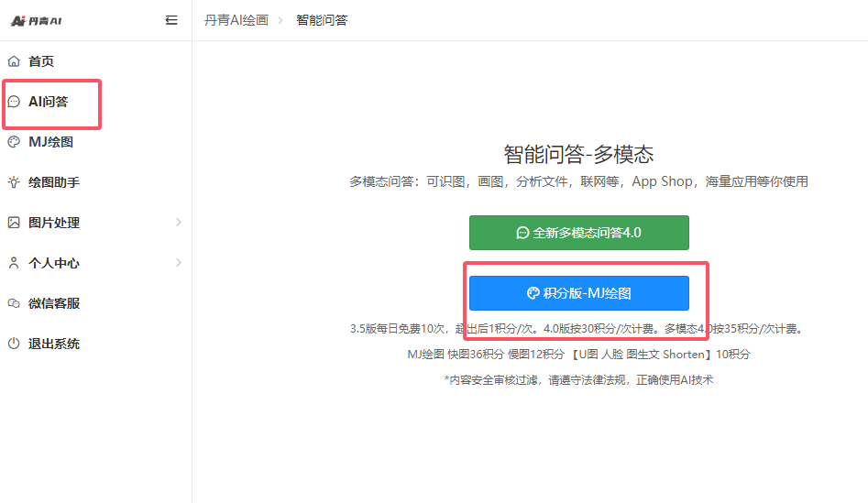Screen dimensions: 868x503
Task: Go to the MJ绘图 menu label
Action: click(x=51, y=142)
